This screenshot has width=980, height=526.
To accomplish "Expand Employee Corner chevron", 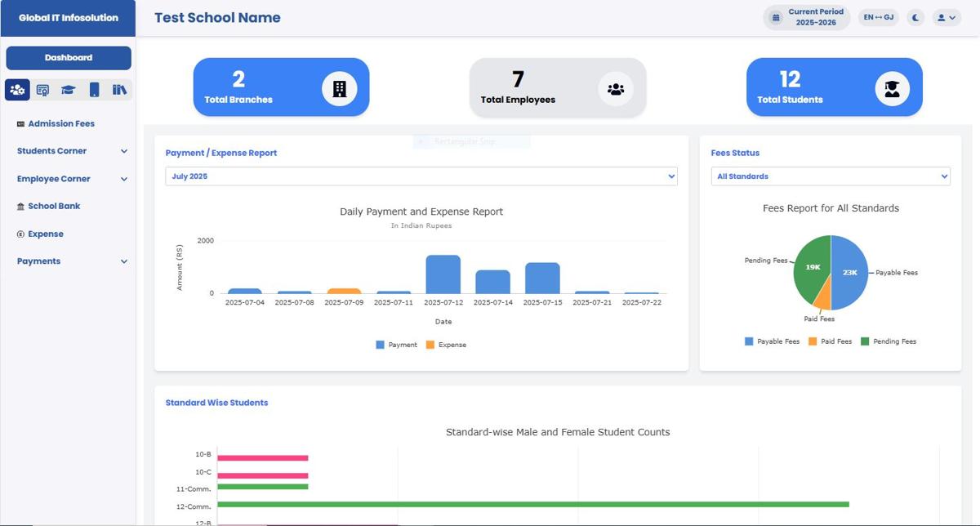I will coord(124,179).
